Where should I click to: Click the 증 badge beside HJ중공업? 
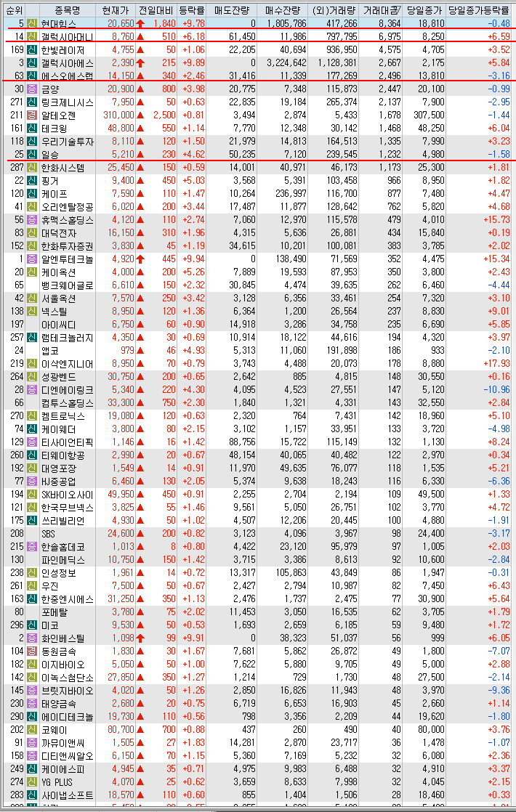[x=32, y=481]
